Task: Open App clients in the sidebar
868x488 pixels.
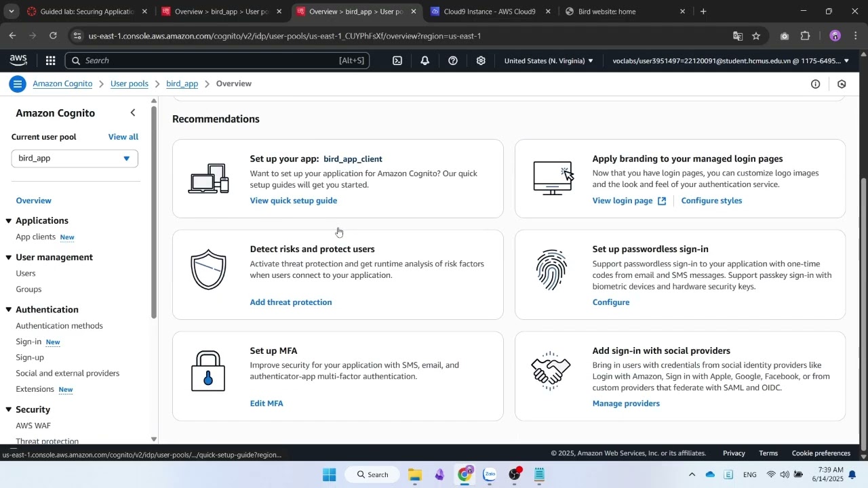Action: (x=35, y=237)
